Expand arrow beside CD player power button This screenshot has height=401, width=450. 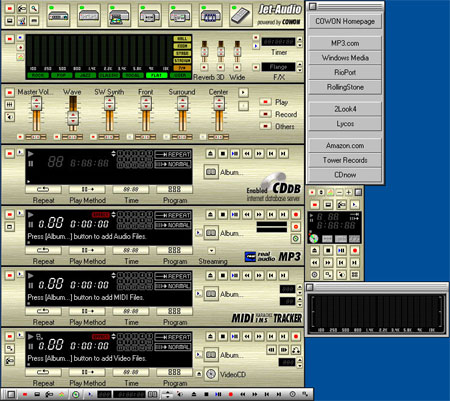(20, 152)
